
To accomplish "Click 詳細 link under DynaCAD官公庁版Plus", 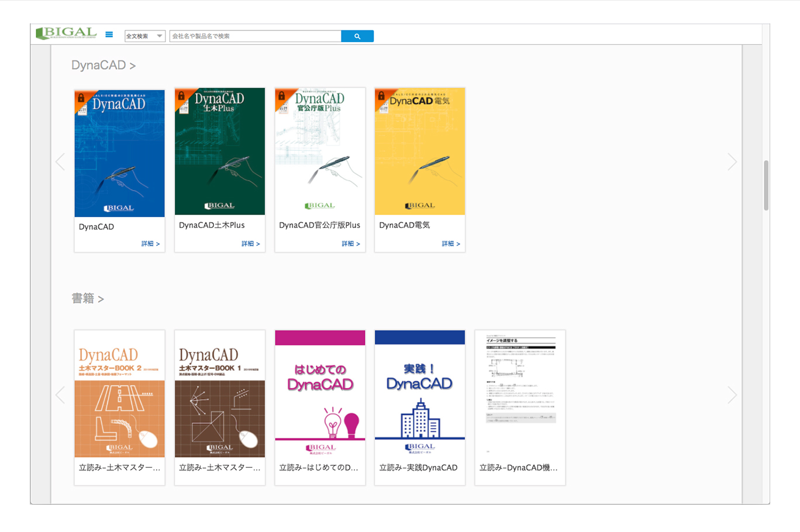I will point(350,244).
